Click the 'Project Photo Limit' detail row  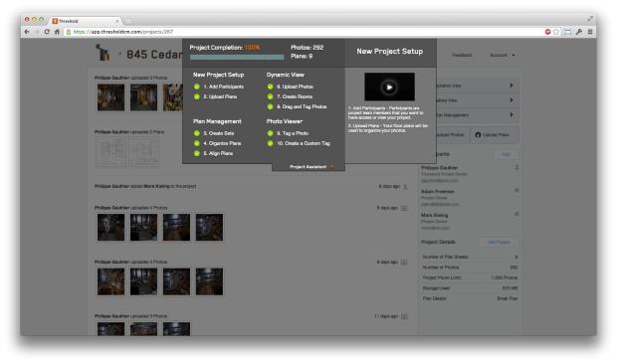tap(470, 277)
